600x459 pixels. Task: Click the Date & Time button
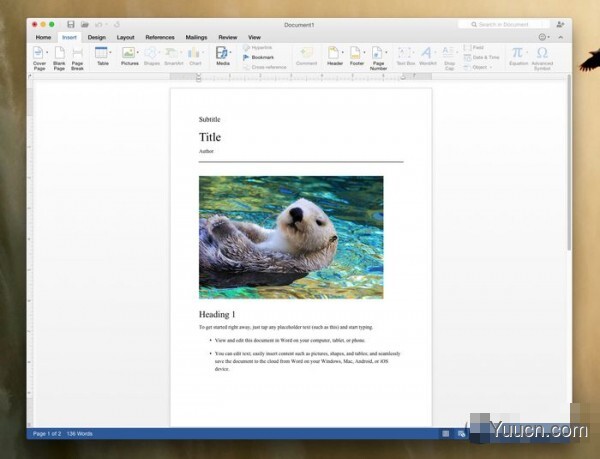click(x=482, y=57)
